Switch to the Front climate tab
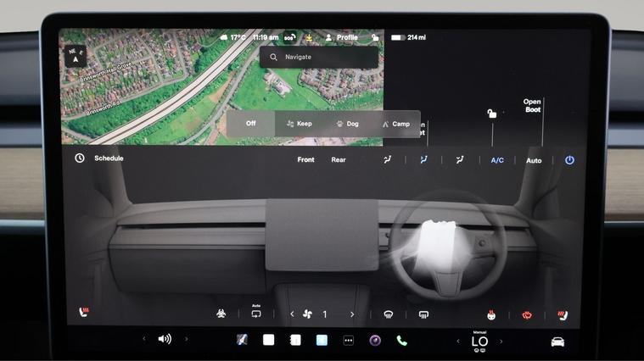Screen dimensions: 644x361 click(x=305, y=159)
